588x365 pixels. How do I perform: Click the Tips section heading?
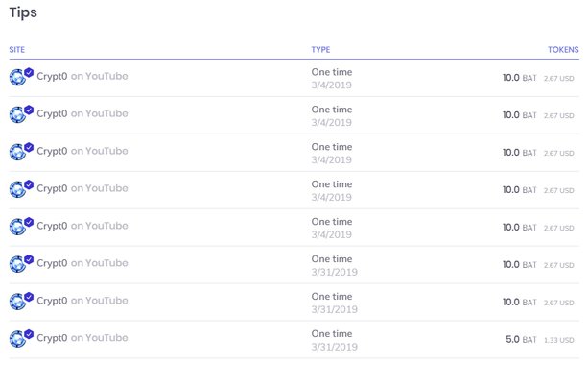click(23, 12)
